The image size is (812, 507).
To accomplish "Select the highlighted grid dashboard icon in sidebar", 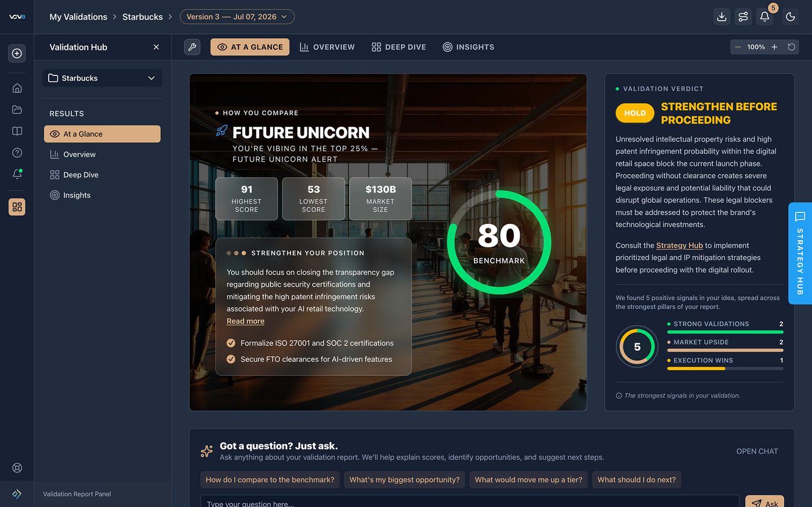I will click(x=17, y=207).
